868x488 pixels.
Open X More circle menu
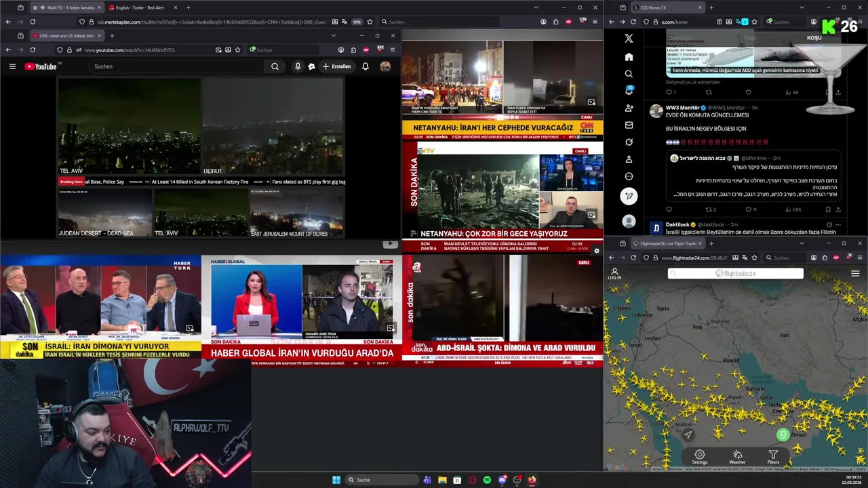(629, 176)
